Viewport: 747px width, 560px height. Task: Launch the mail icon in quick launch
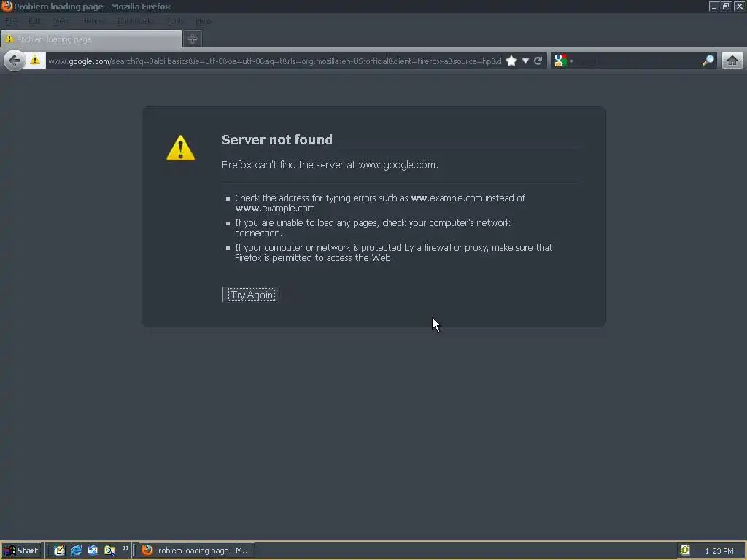click(93, 551)
